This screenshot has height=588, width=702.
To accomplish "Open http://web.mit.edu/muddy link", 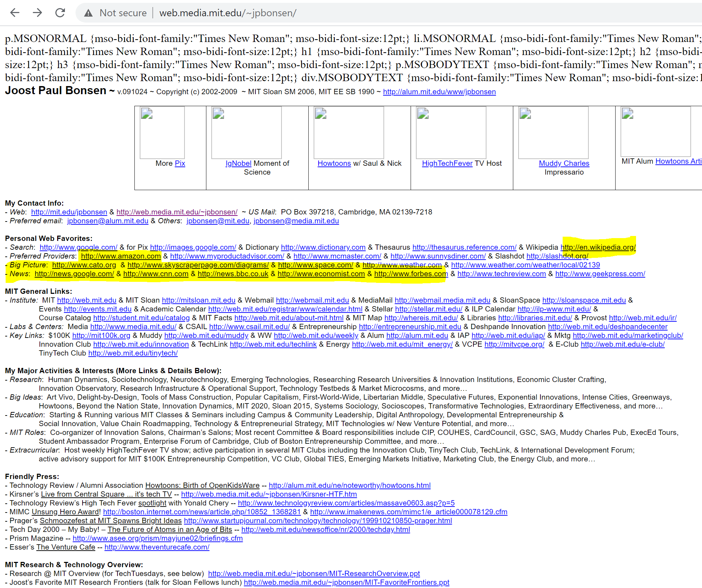I will [206, 335].
